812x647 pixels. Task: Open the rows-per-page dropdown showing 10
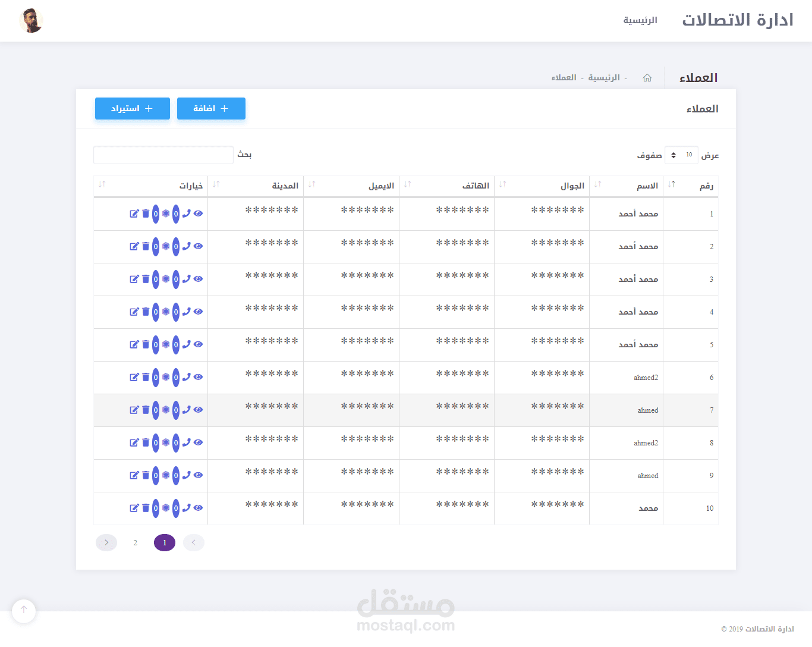point(681,155)
